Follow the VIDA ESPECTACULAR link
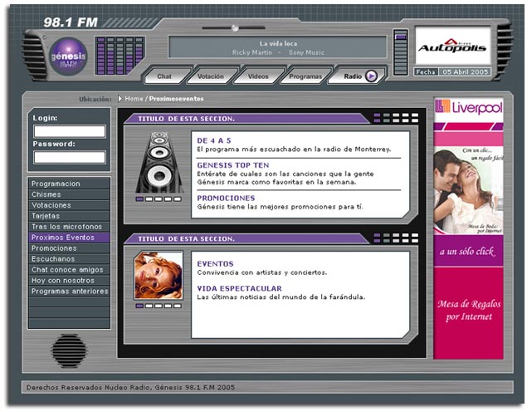 [238, 288]
